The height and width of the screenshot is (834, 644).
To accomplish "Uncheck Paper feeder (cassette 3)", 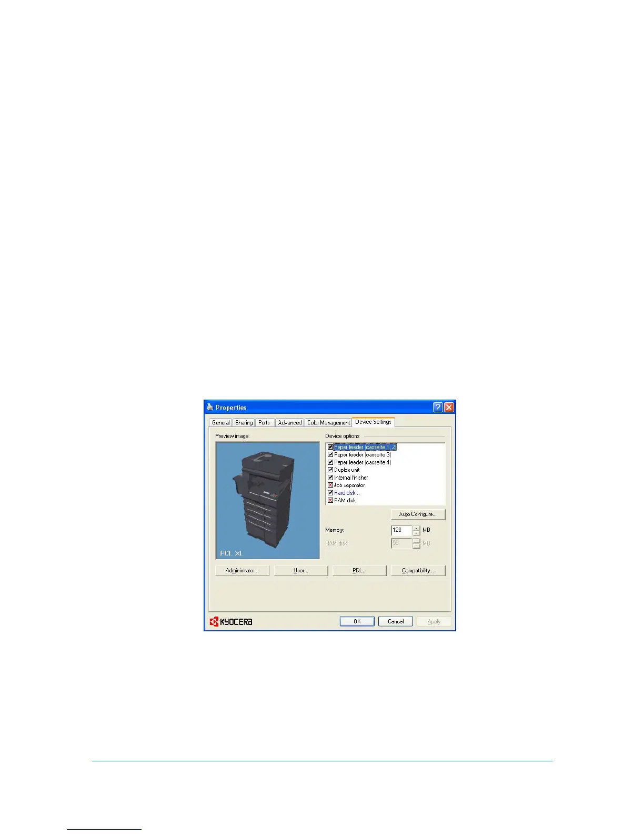I will (330, 454).
